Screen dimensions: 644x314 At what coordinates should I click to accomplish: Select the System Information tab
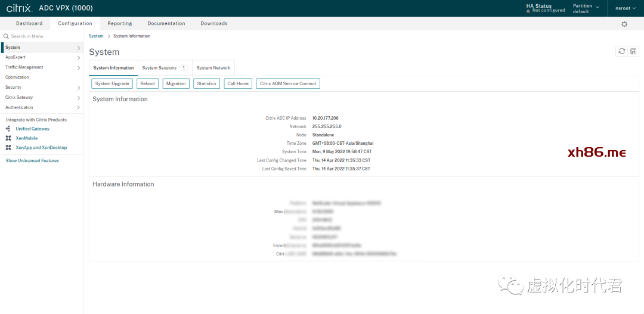[113, 68]
